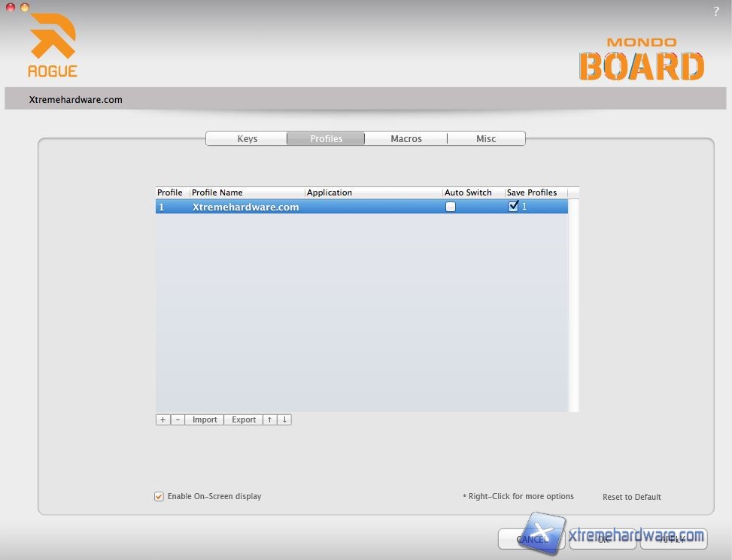Move profile down with the down arrow
732x560 pixels.
(x=284, y=419)
